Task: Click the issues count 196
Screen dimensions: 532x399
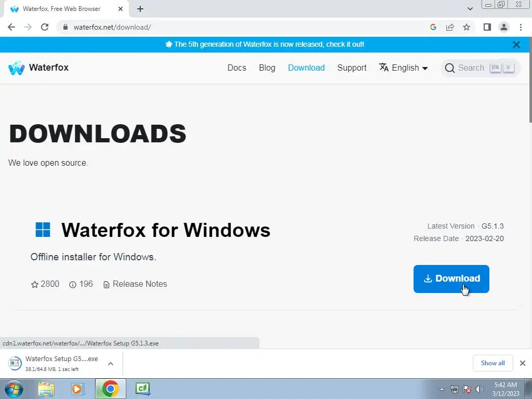Action: tap(81, 284)
